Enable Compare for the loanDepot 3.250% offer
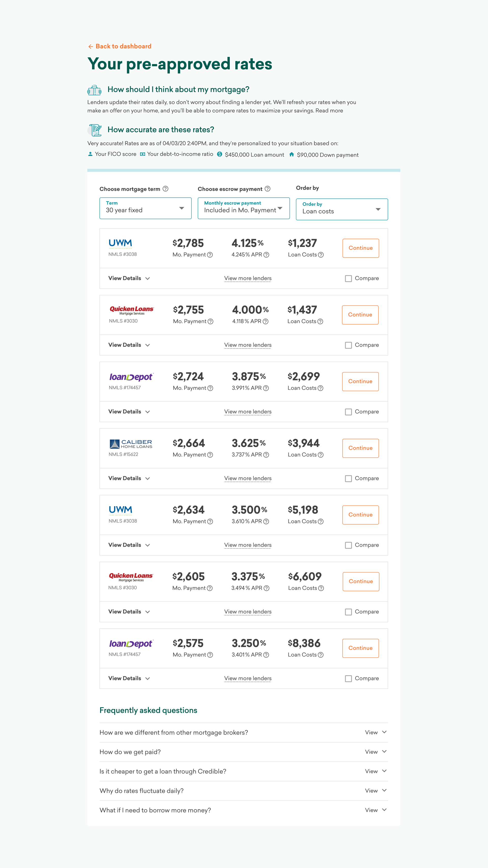This screenshot has height=868, width=488. coord(348,678)
